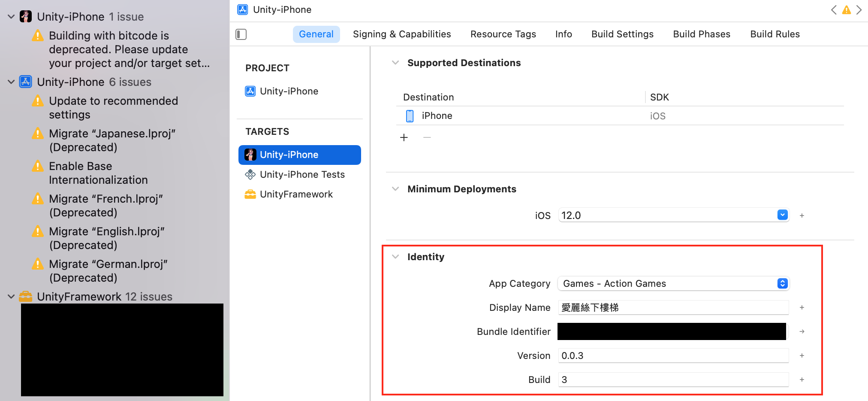Image resolution: width=868 pixels, height=401 pixels.
Task: Collapse the Supported Destinations section
Action: click(395, 63)
